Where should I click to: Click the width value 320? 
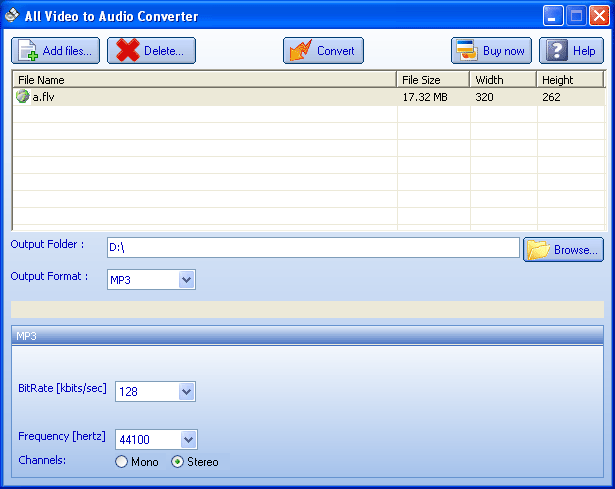484,97
